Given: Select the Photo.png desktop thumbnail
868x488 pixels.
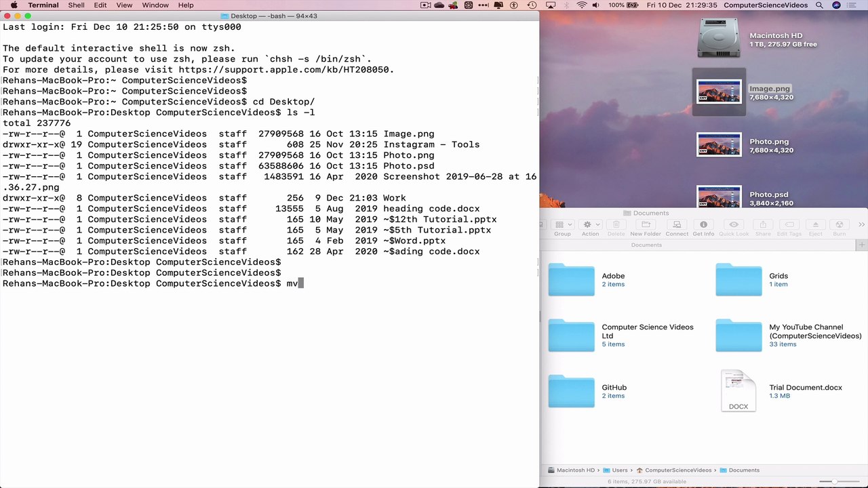Looking at the screenshot, I should tap(719, 145).
